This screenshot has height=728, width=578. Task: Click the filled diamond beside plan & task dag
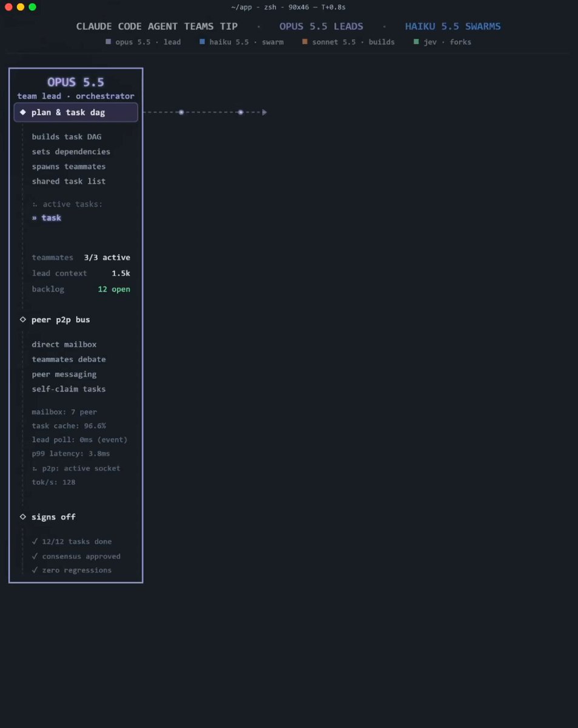coord(23,112)
